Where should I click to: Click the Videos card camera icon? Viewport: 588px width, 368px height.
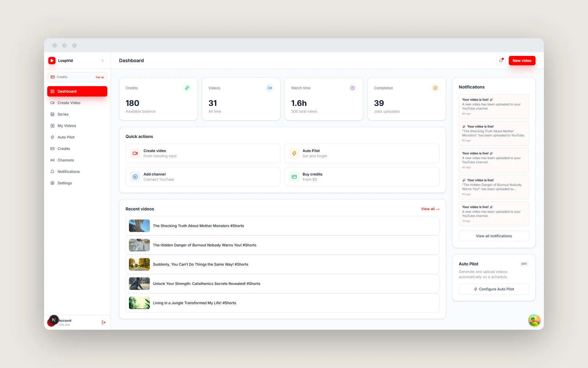pos(270,88)
